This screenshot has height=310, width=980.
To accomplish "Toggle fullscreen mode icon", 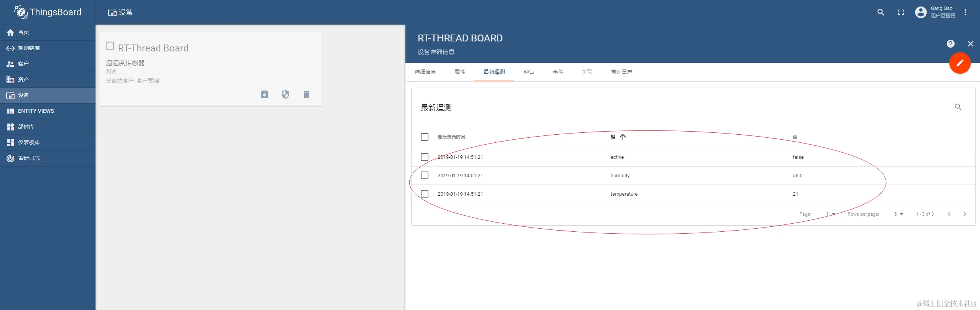I will [901, 12].
